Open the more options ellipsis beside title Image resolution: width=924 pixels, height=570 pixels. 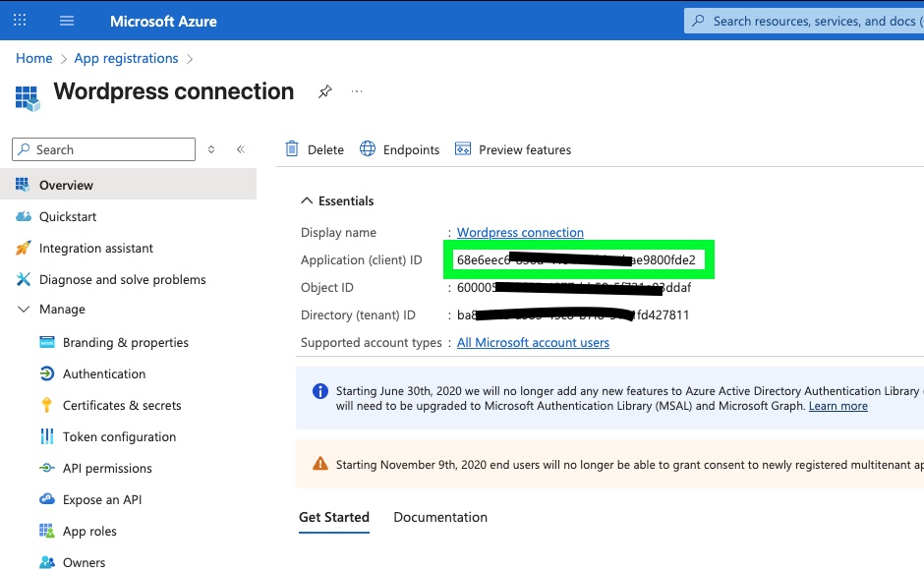pos(357,91)
